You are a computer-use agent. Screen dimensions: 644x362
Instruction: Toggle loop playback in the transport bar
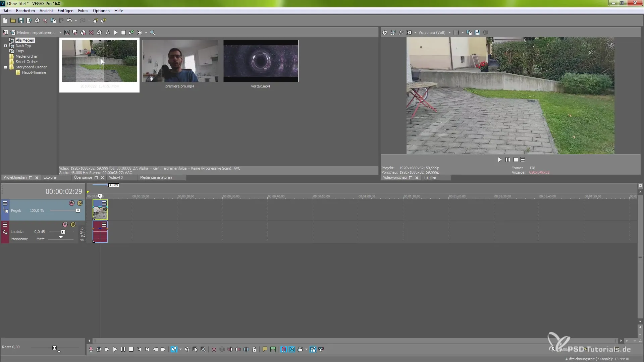tap(99, 349)
